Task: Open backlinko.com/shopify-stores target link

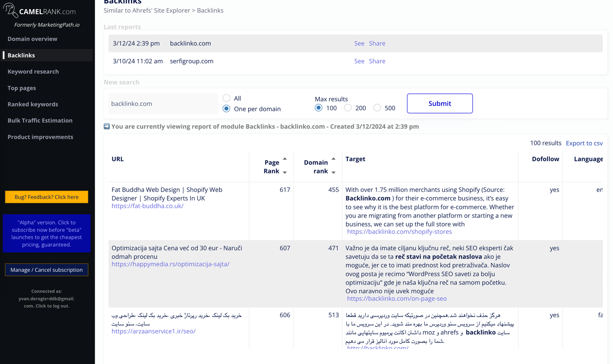Action: 399,231
